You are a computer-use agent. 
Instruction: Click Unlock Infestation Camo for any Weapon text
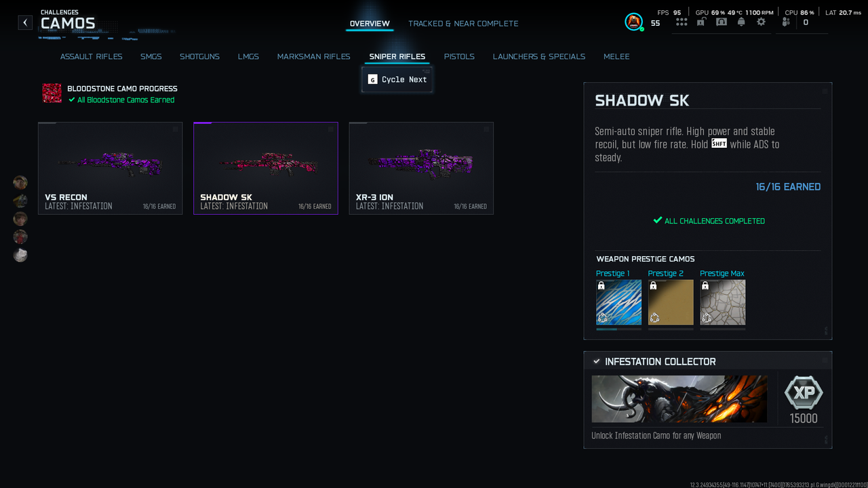pyautogui.click(x=656, y=436)
